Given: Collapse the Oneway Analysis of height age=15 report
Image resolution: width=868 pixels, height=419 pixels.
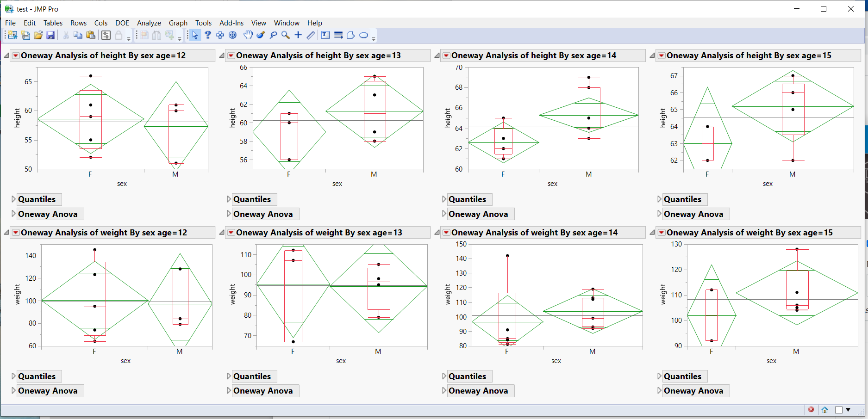Looking at the screenshot, I should [x=652, y=55].
